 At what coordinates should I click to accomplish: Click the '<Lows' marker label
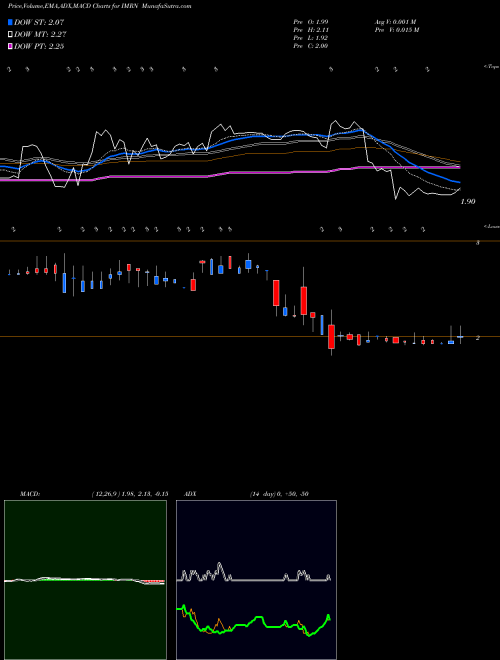(491, 226)
